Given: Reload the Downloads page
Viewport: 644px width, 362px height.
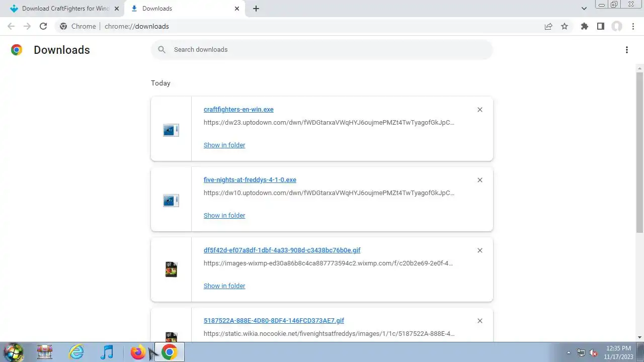Looking at the screenshot, I should click(43, 26).
